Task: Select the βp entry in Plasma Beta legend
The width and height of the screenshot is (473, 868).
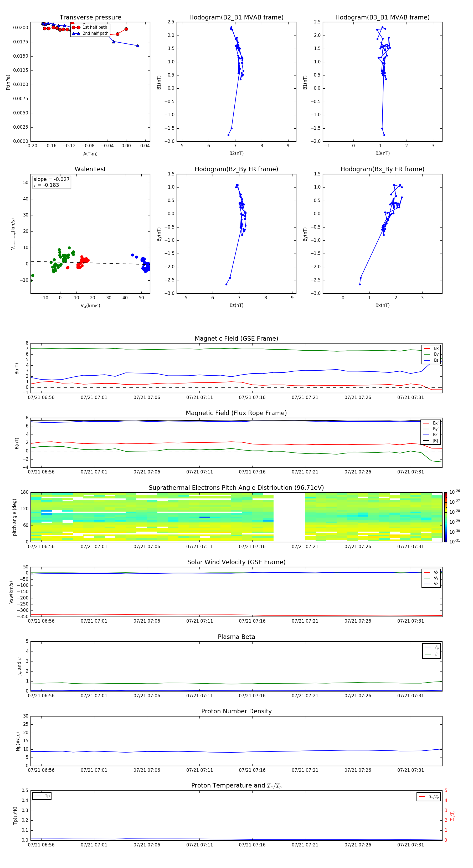Action: tap(432, 647)
